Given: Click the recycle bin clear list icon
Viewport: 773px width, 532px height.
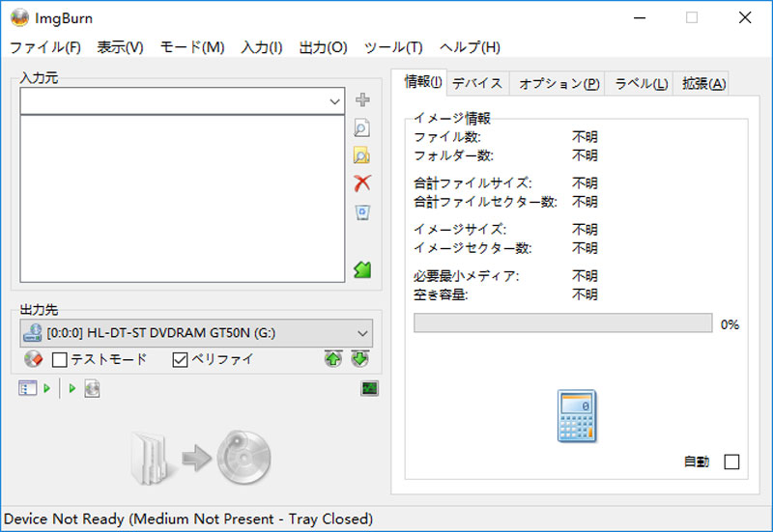Looking at the screenshot, I should [x=362, y=212].
